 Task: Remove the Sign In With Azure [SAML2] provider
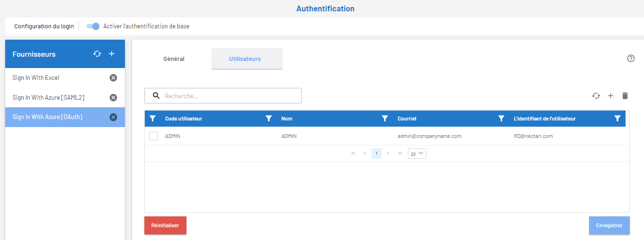point(113,97)
